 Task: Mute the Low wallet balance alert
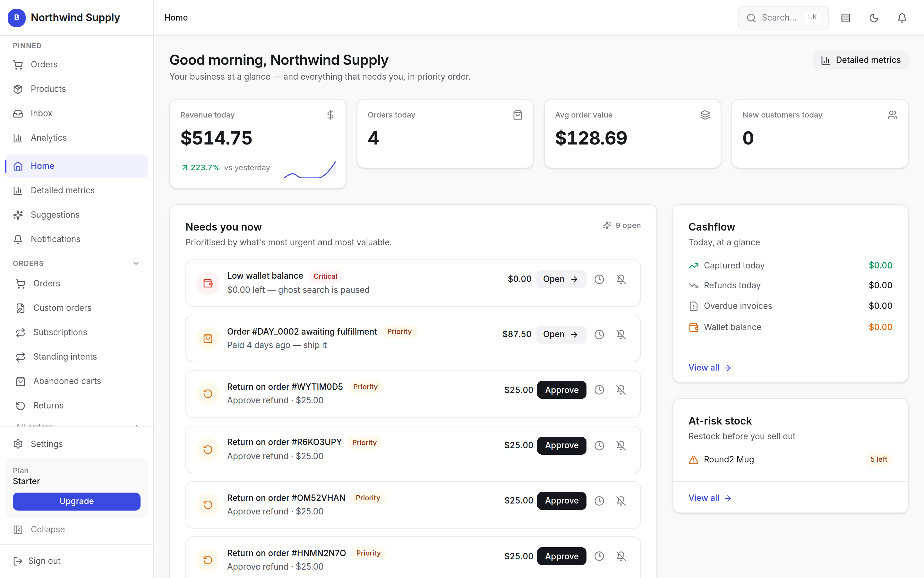point(621,279)
